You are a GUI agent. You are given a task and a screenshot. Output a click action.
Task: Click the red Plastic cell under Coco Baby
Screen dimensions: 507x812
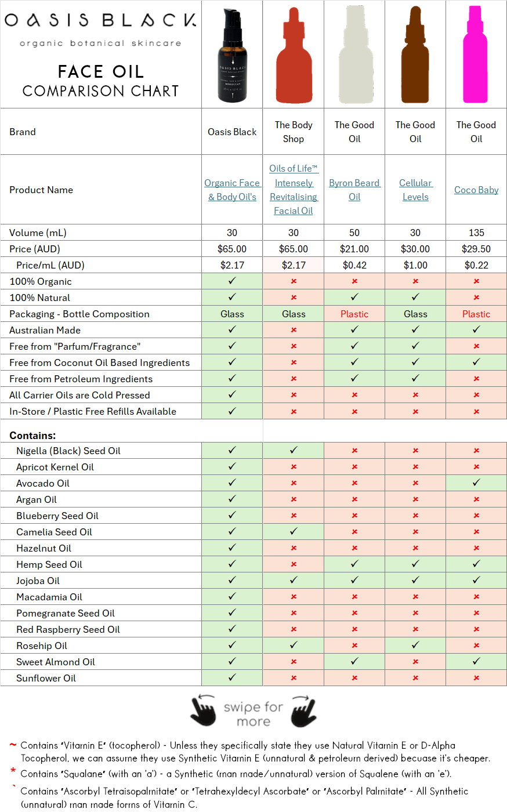tap(476, 314)
